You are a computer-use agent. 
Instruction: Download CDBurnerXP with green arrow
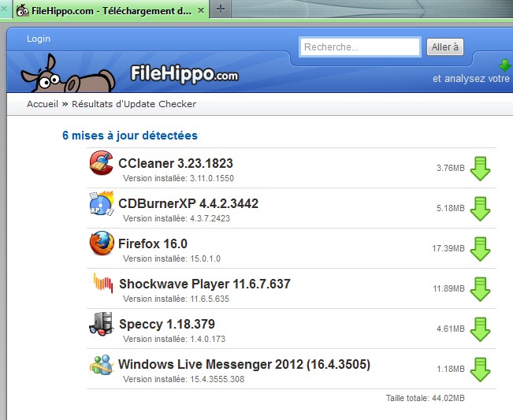(x=480, y=209)
